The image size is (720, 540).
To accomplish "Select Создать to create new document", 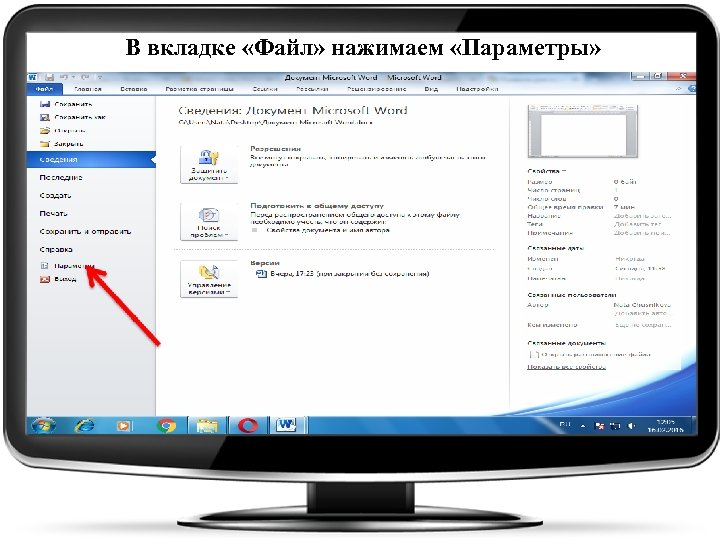I will [x=55, y=195].
